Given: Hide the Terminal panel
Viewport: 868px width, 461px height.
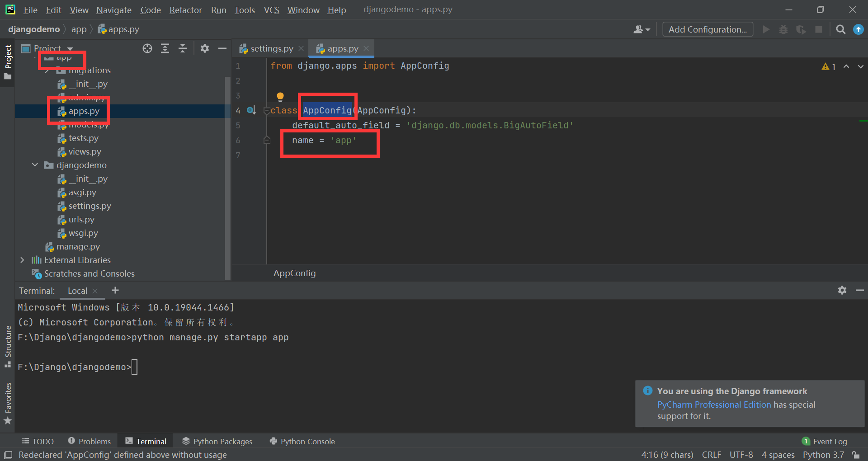Looking at the screenshot, I should (x=860, y=291).
